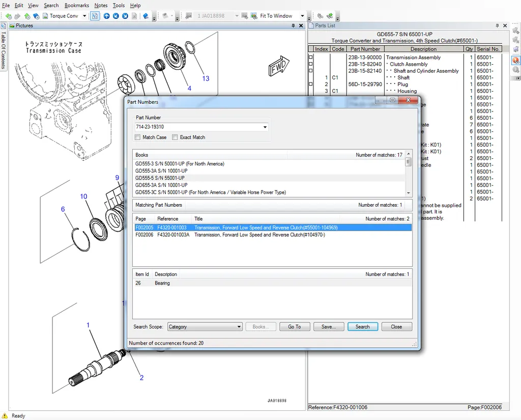The width and height of the screenshot is (521, 420).
Task: Check the box for Clutch Assembly row
Action: tap(311, 64)
